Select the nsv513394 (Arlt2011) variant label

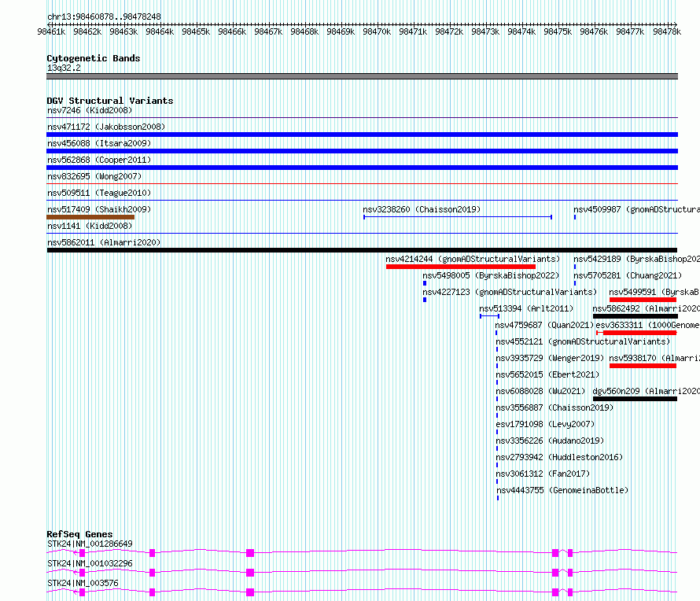[x=526, y=309]
